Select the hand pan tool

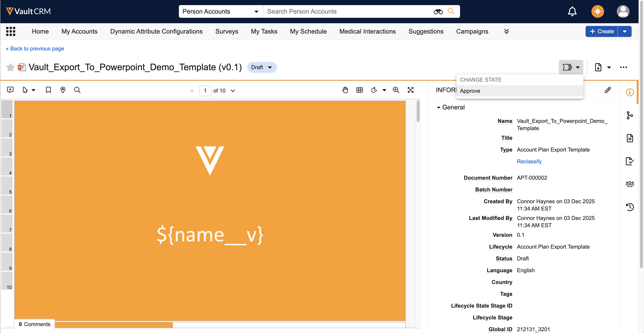tap(345, 90)
